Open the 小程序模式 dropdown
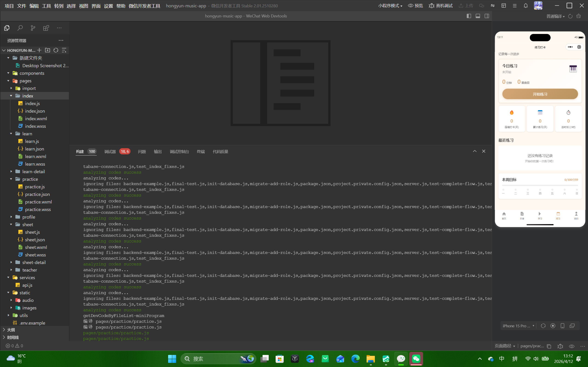Screen dimensions: 588x367 pyautogui.click(x=390, y=6)
